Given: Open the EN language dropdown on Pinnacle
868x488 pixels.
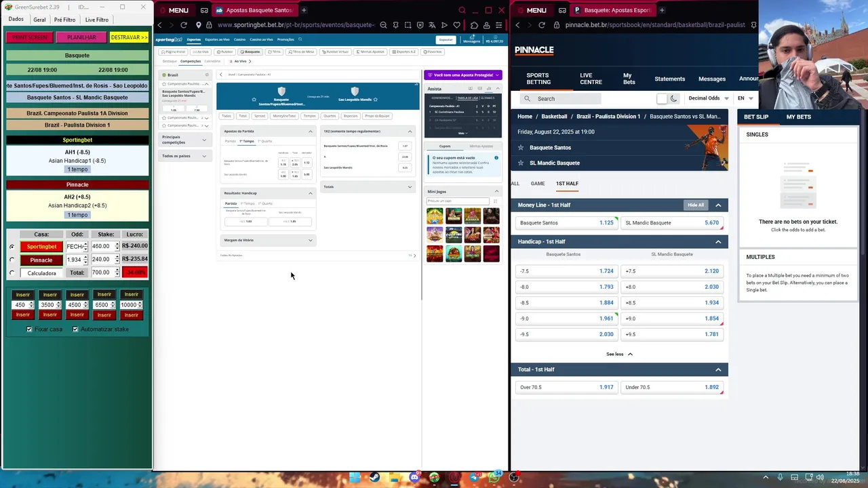Looking at the screenshot, I should [745, 98].
